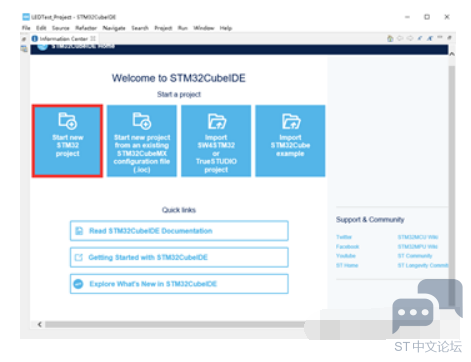This screenshot has width=471, height=362.
Task: Minimize the STM32CubeIDE window
Action: (x=407, y=17)
